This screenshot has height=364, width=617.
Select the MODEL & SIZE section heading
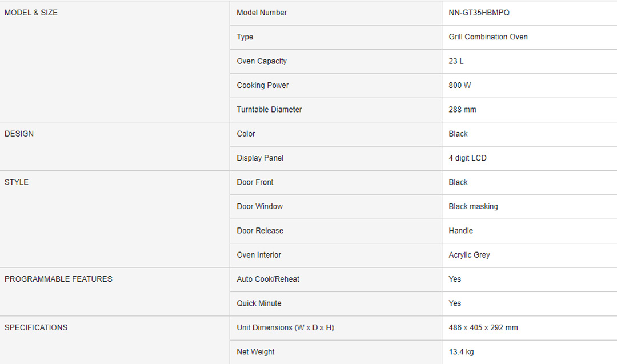pyautogui.click(x=31, y=13)
